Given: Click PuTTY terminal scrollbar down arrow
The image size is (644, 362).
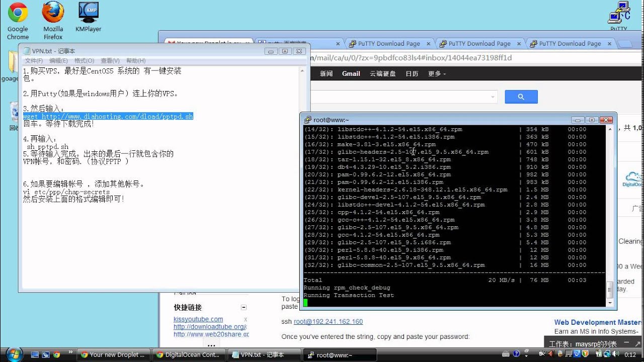Looking at the screenshot, I should (610, 303).
